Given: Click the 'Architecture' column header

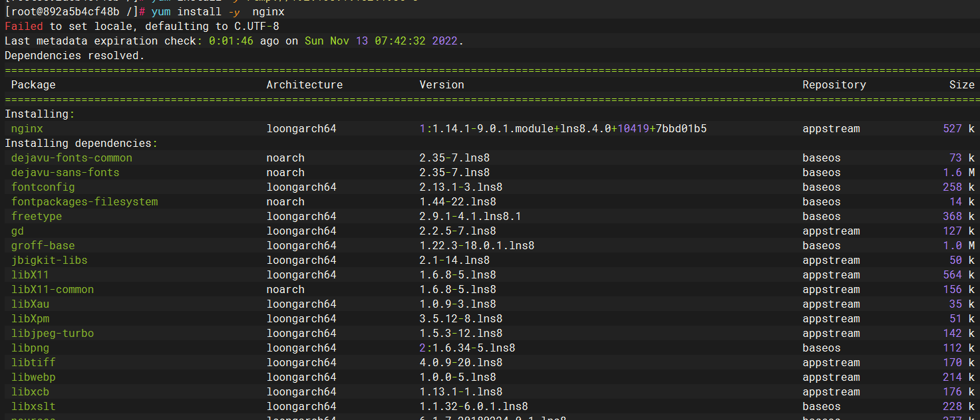Looking at the screenshot, I should (x=305, y=84).
